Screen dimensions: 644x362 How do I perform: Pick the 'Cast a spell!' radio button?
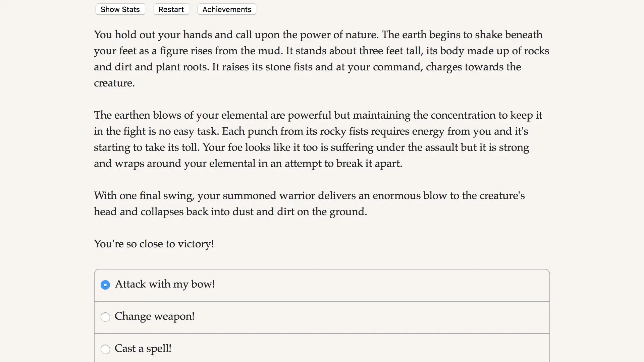[105, 349]
